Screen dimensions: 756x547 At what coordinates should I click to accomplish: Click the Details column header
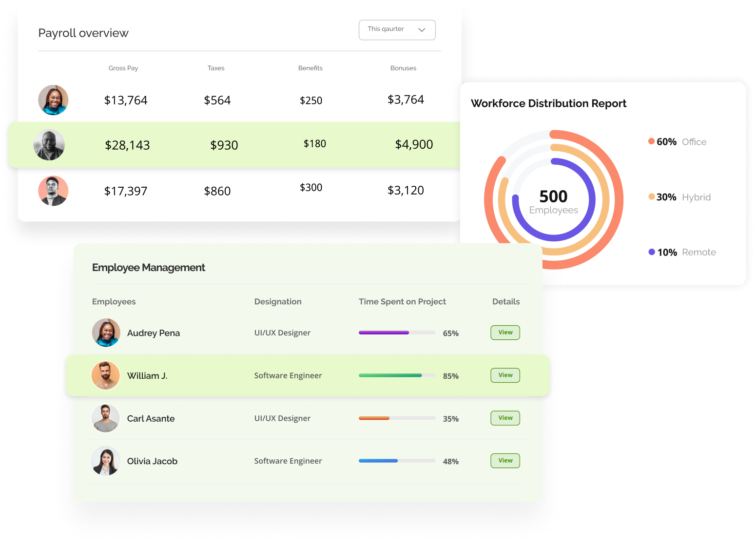[x=506, y=302]
